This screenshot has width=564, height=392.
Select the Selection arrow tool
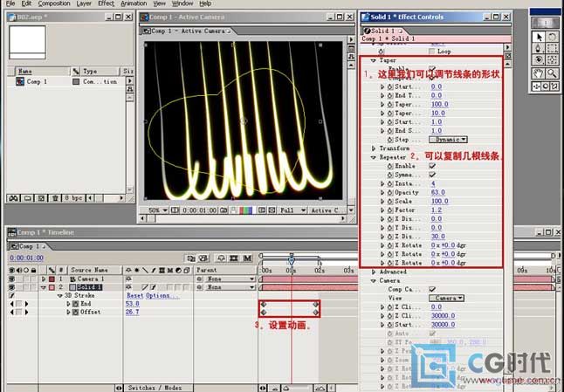pyautogui.click(x=539, y=38)
